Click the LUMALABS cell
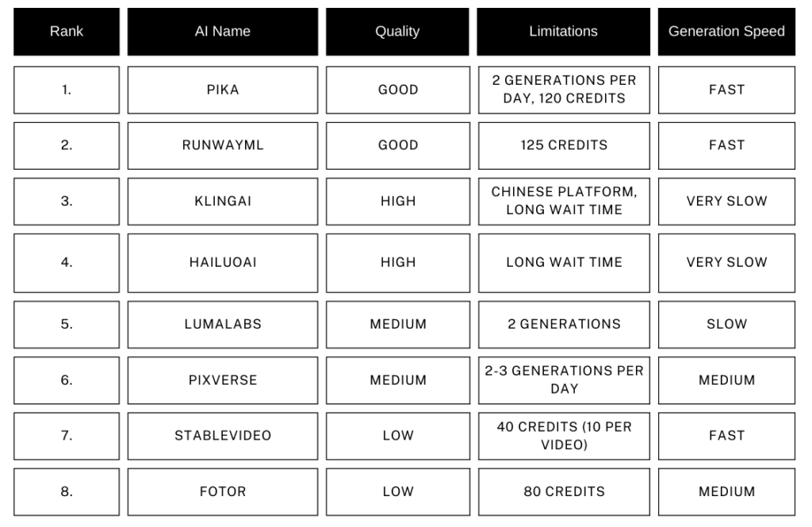 [222, 324]
